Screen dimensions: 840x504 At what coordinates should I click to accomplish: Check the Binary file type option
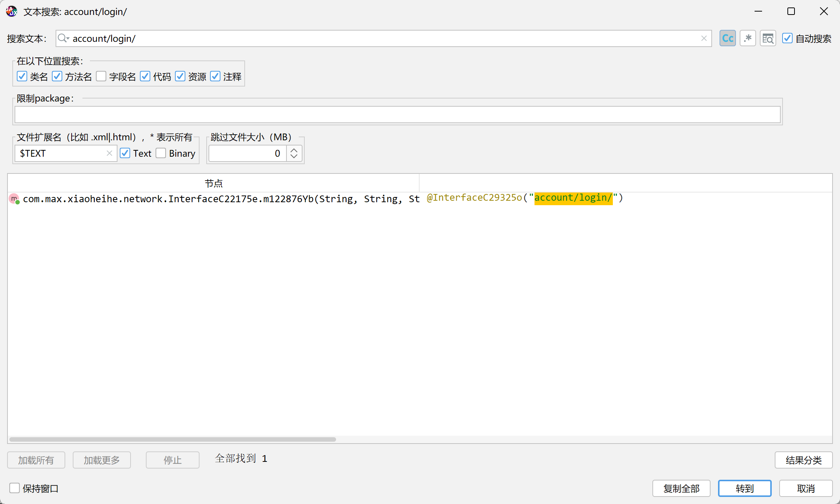point(161,153)
